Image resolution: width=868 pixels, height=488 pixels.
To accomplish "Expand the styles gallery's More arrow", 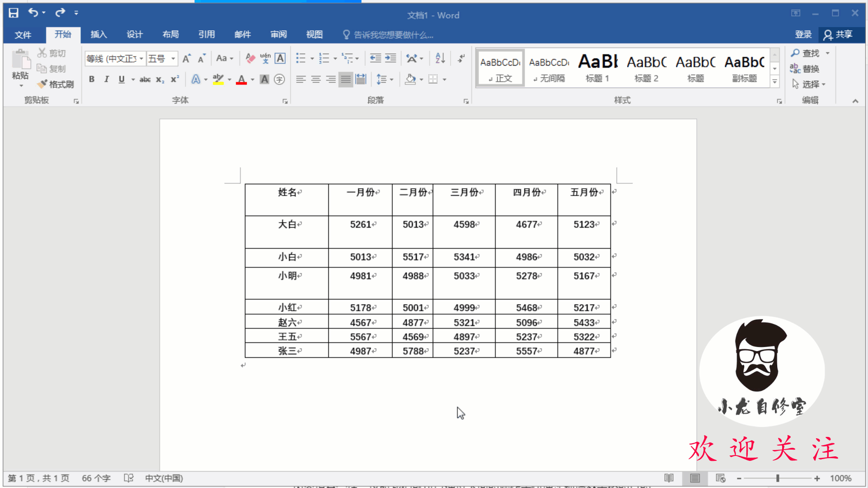I will click(x=774, y=82).
